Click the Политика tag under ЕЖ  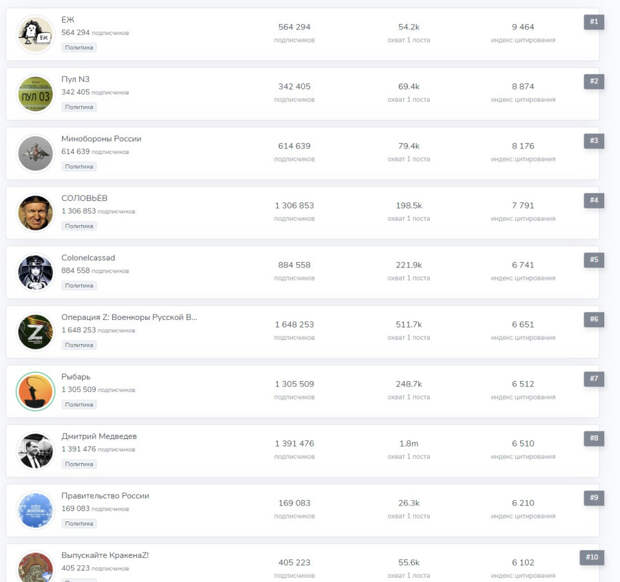(x=79, y=47)
